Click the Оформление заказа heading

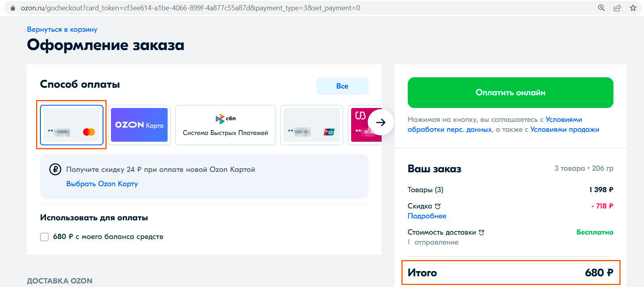[x=105, y=45]
